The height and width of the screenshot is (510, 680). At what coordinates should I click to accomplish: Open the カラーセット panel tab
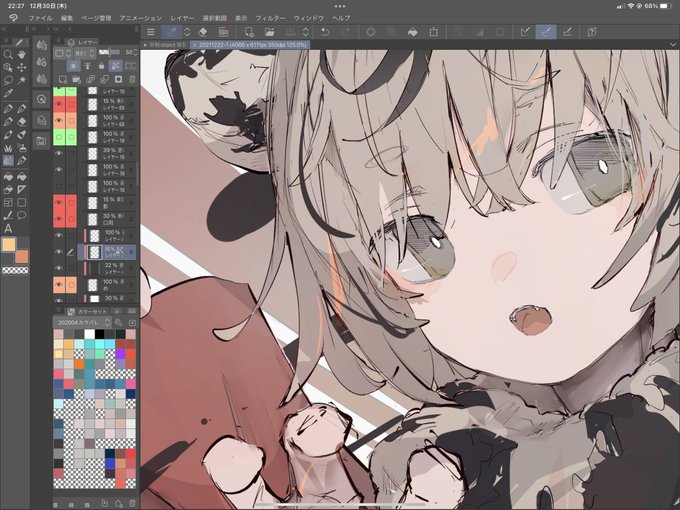pyautogui.click(x=87, y=311)
